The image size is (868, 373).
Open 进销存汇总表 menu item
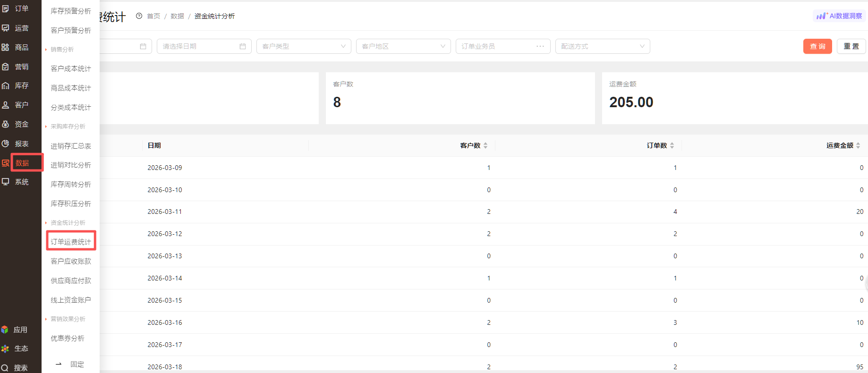[x=71, y=146]
